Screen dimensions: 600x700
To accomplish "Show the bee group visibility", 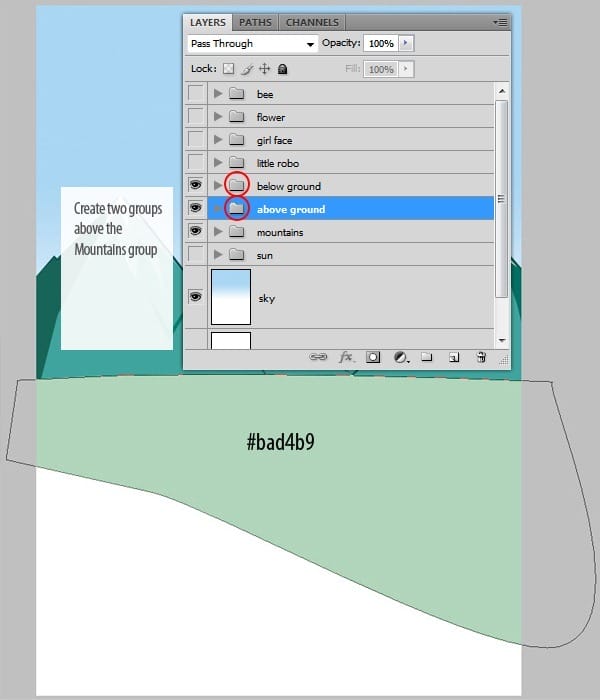I will tap(196, 94).
